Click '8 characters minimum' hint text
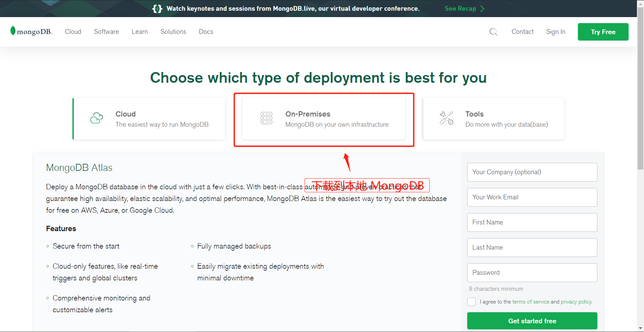 coord(496,289)
